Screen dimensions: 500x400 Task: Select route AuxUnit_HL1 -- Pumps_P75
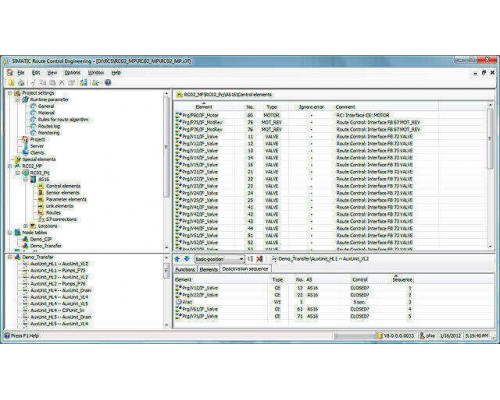click(58, 270)
